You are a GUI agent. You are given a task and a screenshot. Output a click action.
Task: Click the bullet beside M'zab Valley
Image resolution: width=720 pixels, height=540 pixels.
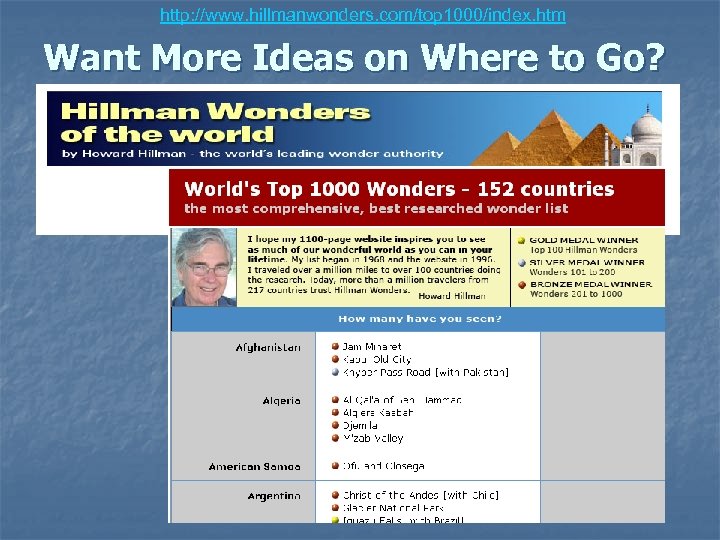(x=335, y=438)
